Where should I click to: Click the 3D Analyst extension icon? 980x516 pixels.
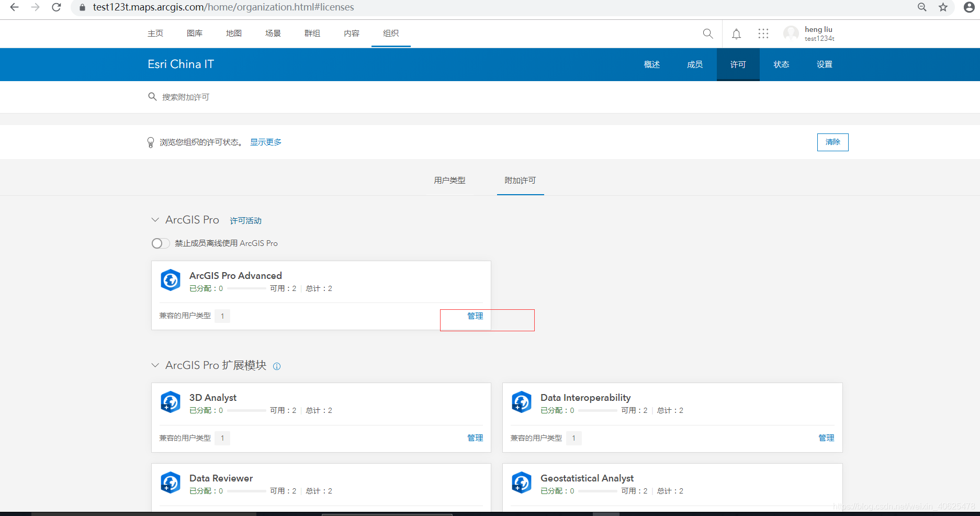tap(171, 402)
